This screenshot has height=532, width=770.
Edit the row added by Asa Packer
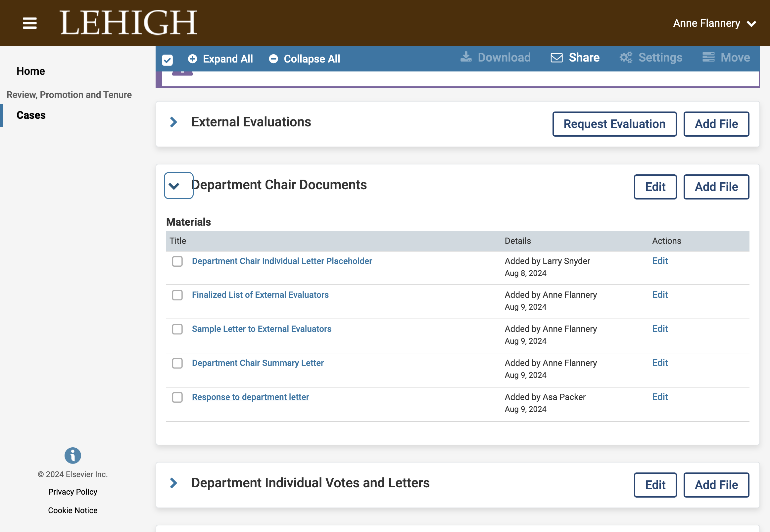pos(660,397)
